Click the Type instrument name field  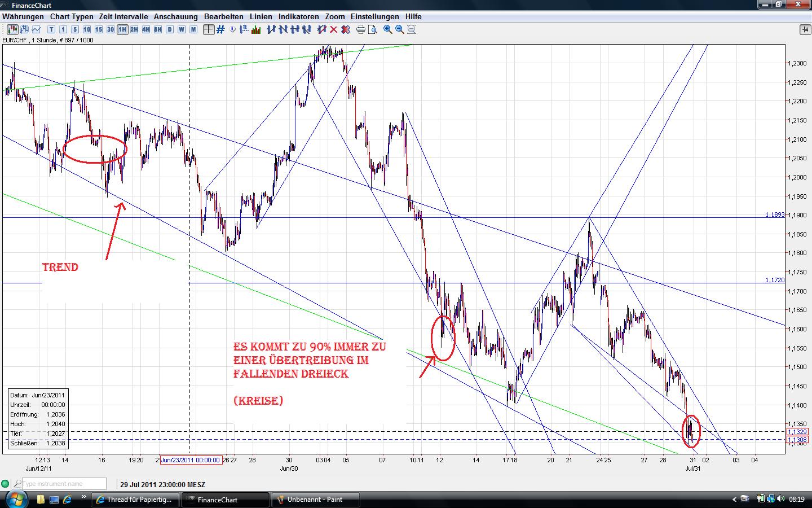pyautogui.click(x=64, y=484)
